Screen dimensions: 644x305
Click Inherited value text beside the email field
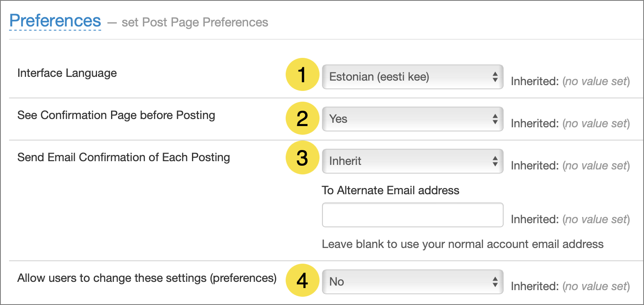pyautogui.click(x=570, y=219)
